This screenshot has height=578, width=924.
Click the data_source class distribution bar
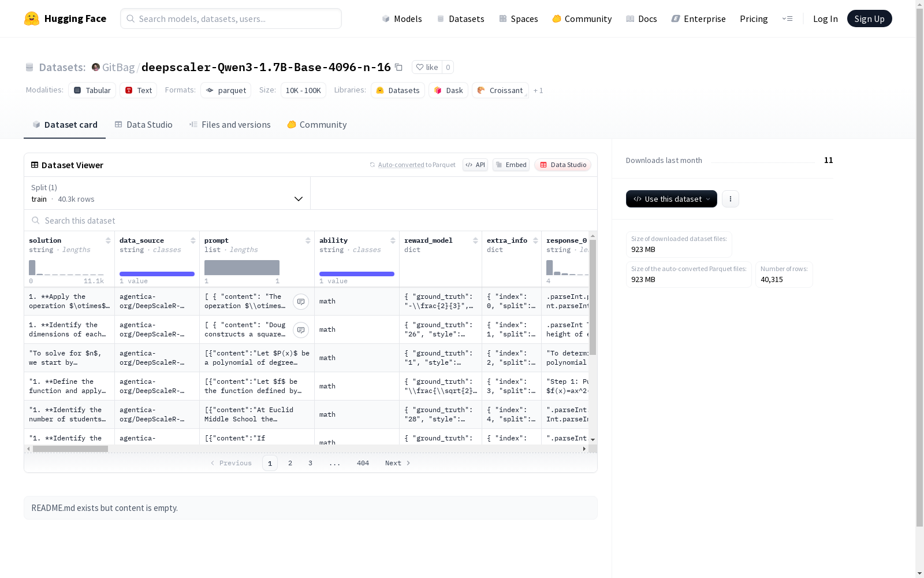[157, 274]
